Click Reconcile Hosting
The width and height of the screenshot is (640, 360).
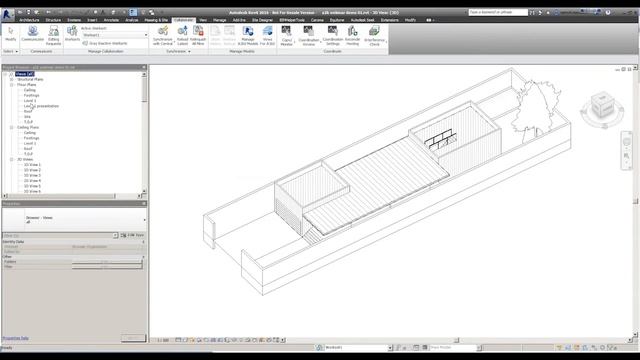coord(352,36)
